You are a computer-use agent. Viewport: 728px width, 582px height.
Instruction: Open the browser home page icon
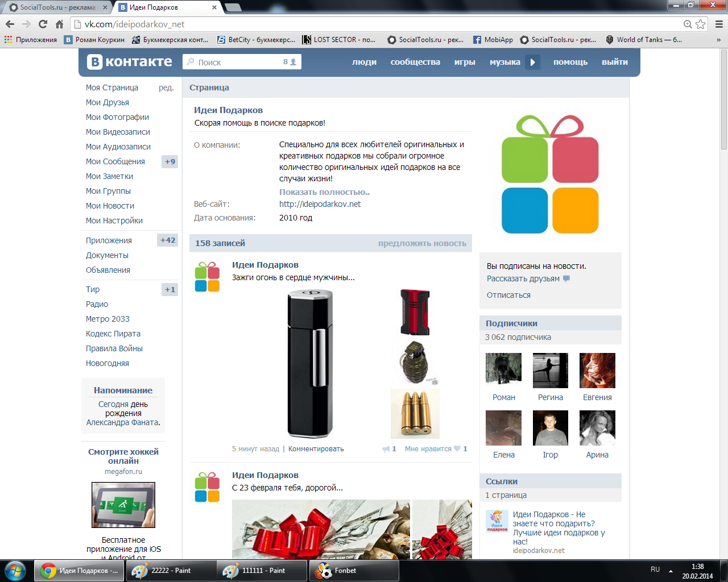pyautogui.click(x=59, y=24)
